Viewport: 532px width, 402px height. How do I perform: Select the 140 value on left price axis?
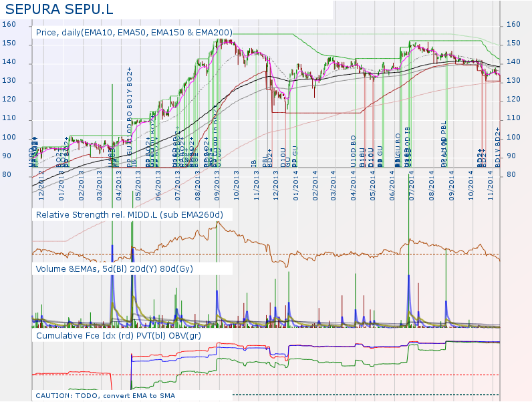click(9, 61)
